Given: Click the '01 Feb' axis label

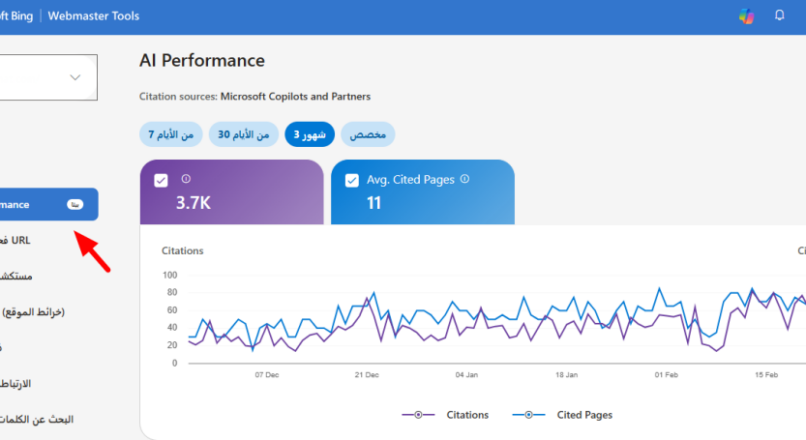Looking at the screenshot, I should click(x=666, y=375).
